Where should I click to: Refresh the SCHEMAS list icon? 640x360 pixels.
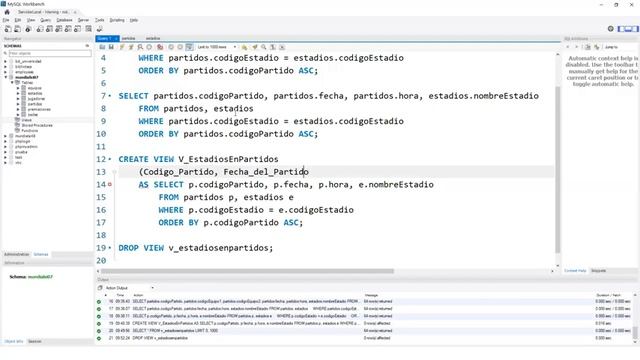(87, 46)
